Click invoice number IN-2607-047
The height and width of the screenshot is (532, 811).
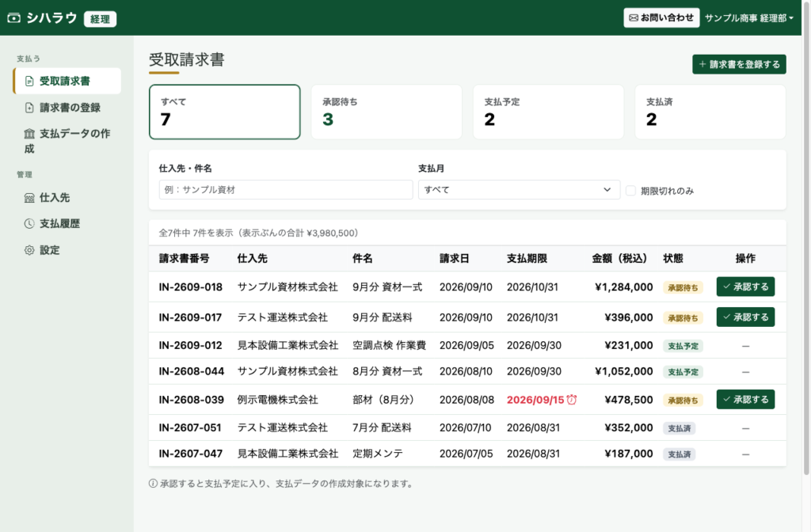pos(190,454)
